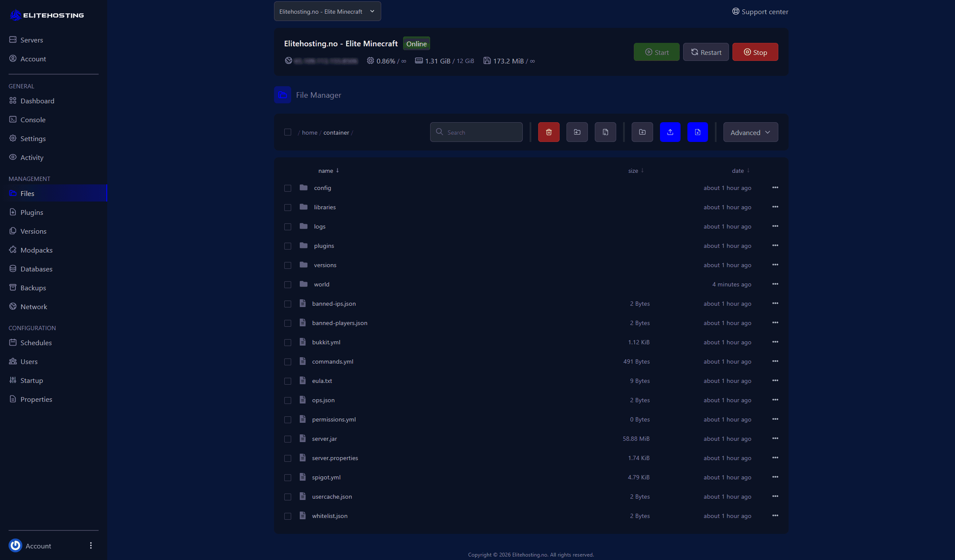Image resolution: width=955 pixels, height=560 pixels.
Task: Click the config folder icon
Action: click(304, 187)
